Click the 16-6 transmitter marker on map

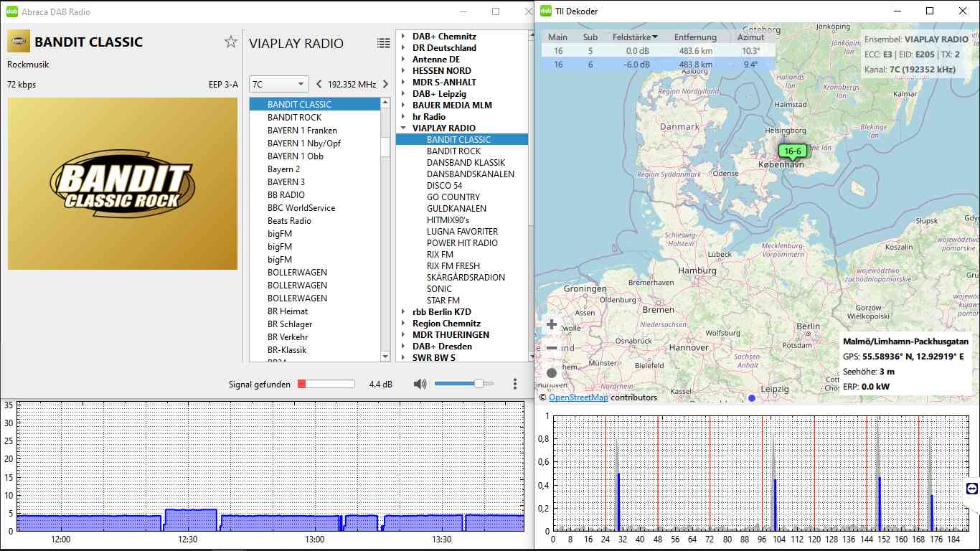click(793, 151)
